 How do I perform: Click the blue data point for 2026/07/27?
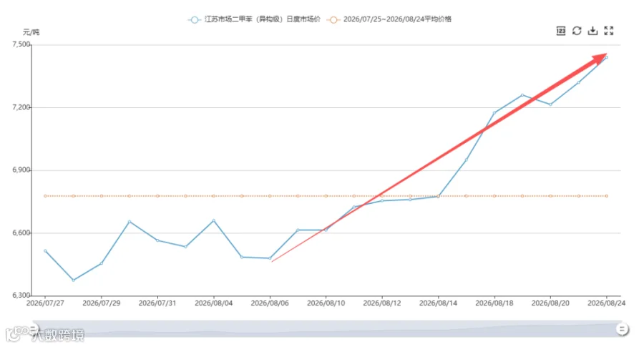pyautogui.click(x=45, y=251)
